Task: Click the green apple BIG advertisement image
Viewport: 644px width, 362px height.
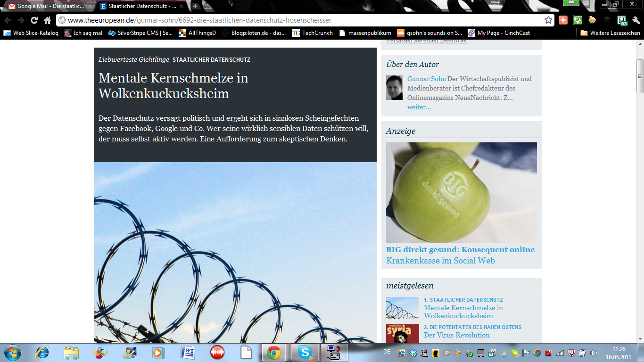Action: (461, 192)
